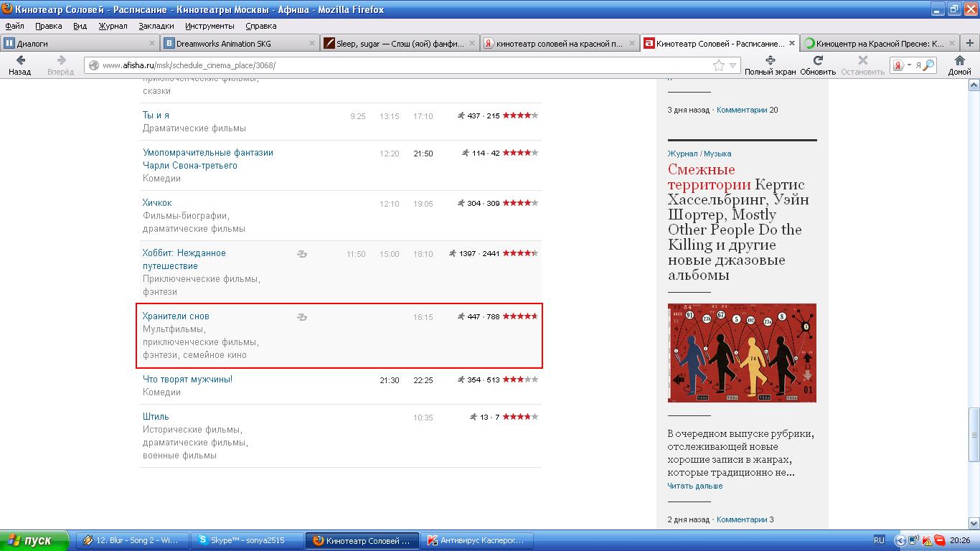Click the site identity globe icon
This screenshot has height=551, width=980.
(93, 65)
